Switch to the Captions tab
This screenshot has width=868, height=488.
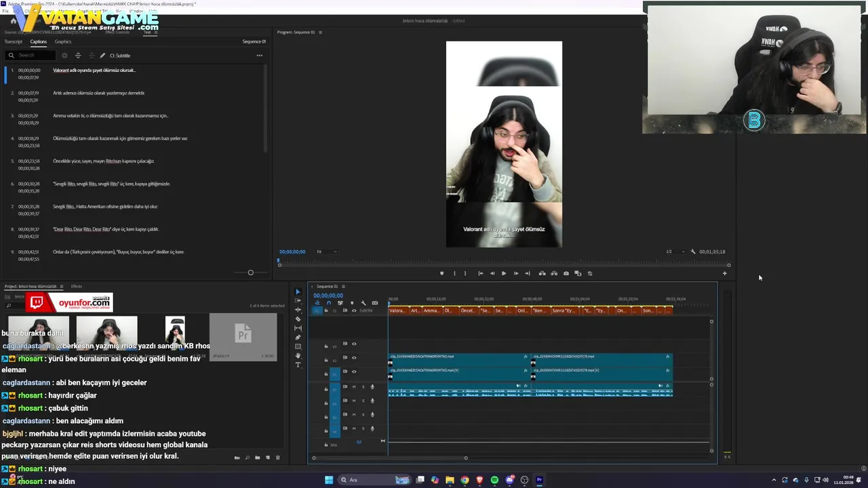pos(38,42)
